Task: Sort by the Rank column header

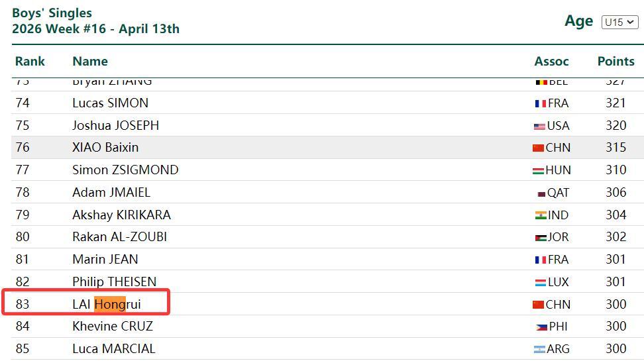Action: [x=30, y=62]
